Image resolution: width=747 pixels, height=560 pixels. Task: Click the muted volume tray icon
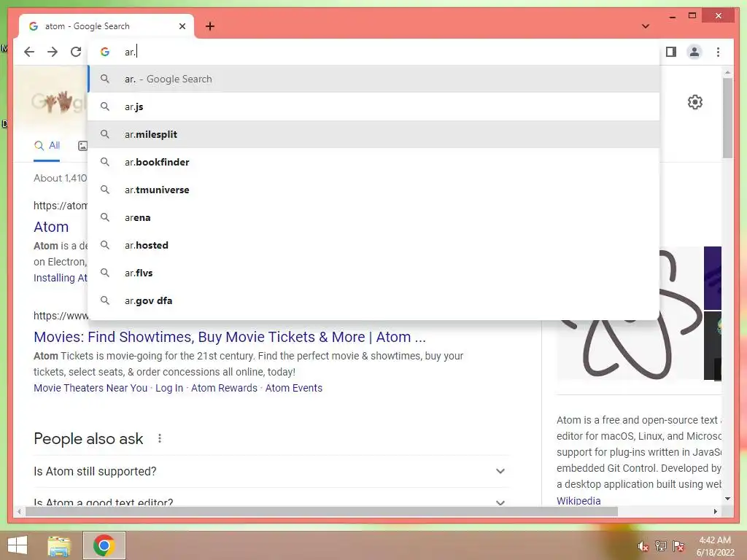(x=643, y=546)
